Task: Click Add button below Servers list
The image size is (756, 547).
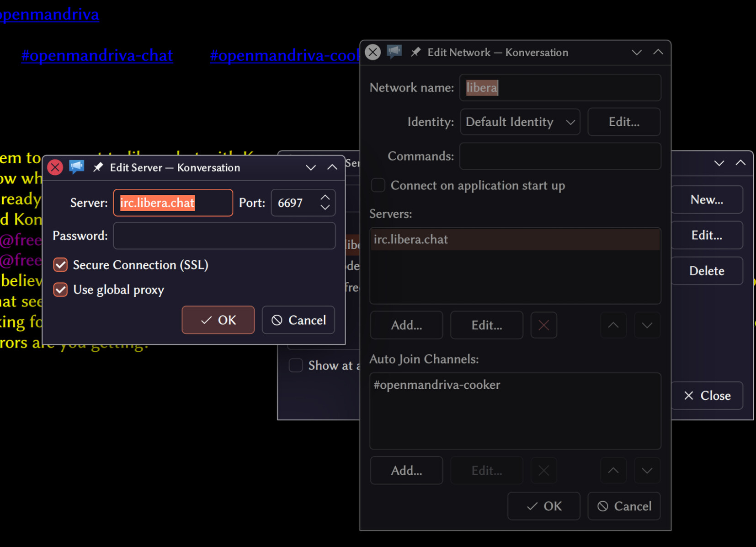Action: coord(406,325)
